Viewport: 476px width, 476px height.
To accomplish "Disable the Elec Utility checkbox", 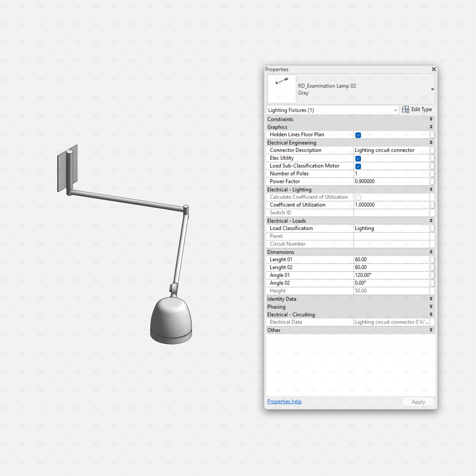I will click(358, 158).
